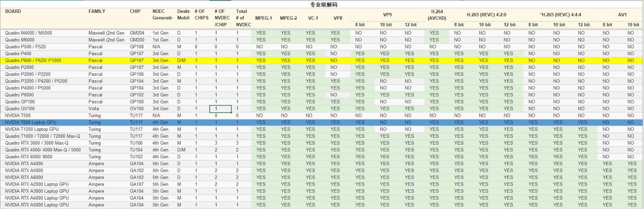
Task: Click the GV100 chip cell
Action: [x=137, y=108]
